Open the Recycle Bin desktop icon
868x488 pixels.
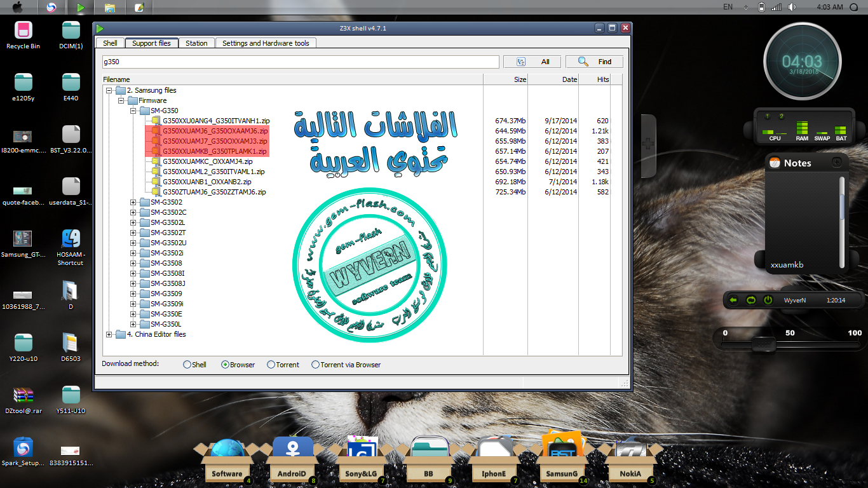(x=24, y=35)
